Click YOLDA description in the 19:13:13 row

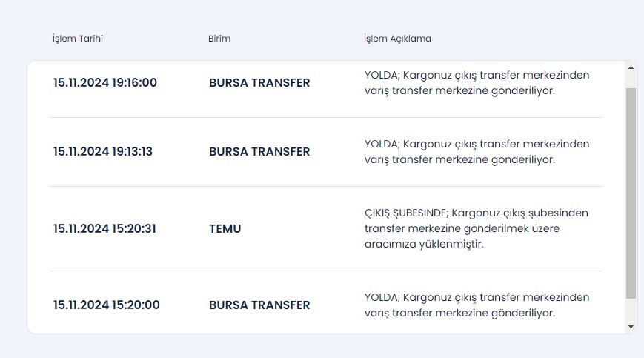477,151
